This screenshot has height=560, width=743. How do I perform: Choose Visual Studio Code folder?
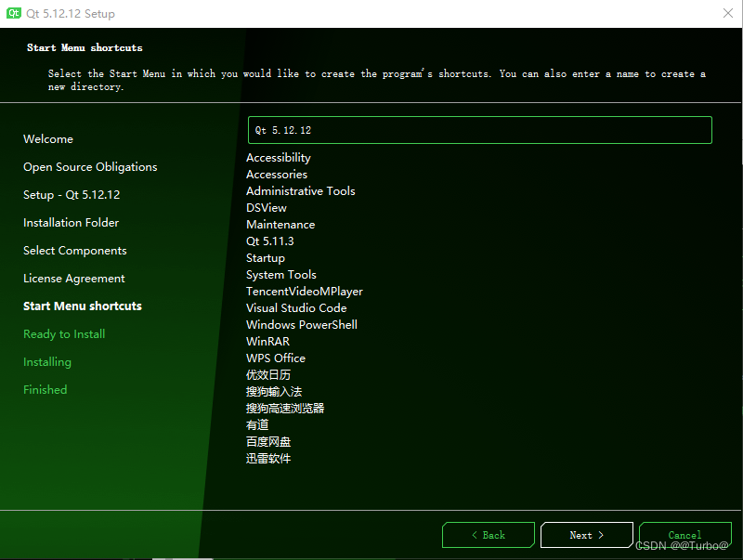(296, 308)
